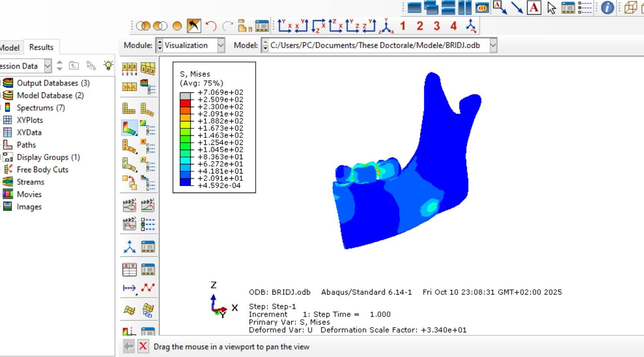The width and height of the screenshot is (644, 357).
Task: Select the Plot Undeformed Shape tool
Action: pos(129,108)
